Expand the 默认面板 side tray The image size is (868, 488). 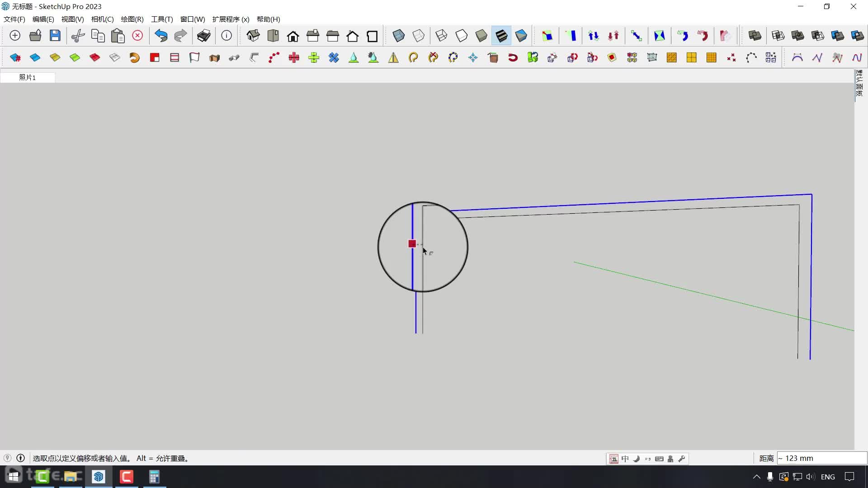coord(859,83)
